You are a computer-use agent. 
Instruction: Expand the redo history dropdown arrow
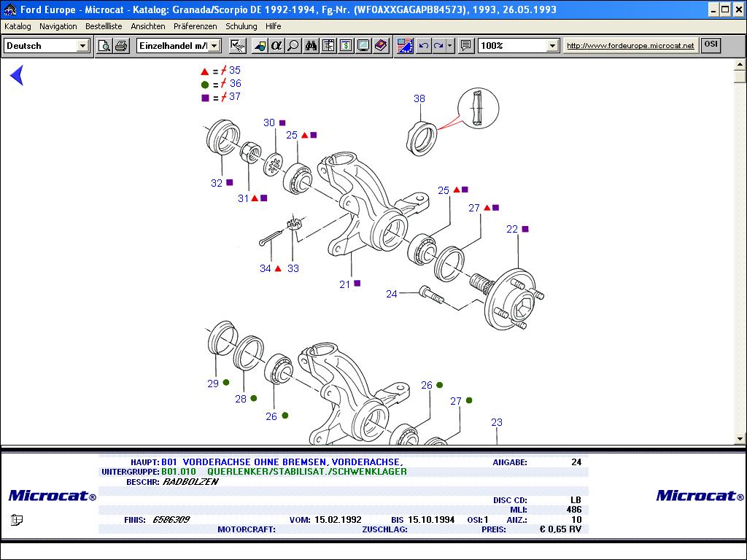[450, 46]
